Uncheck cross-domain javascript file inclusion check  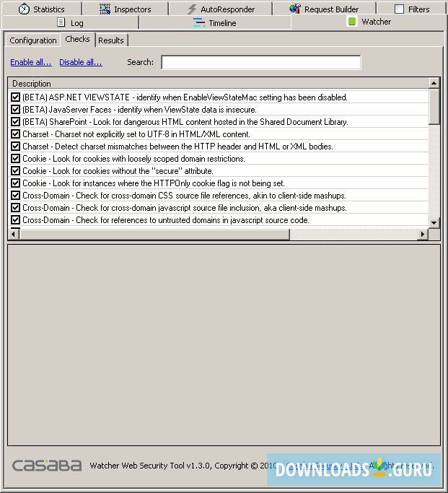[15, 207]
